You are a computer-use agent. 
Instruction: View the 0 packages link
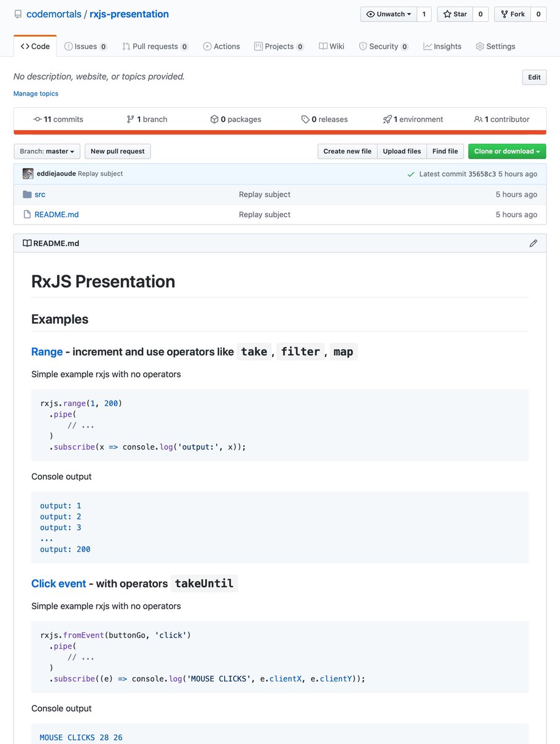(236, 119)
